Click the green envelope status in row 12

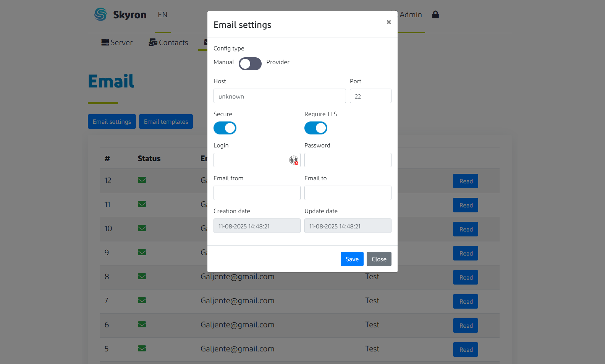tap(142, 180)
